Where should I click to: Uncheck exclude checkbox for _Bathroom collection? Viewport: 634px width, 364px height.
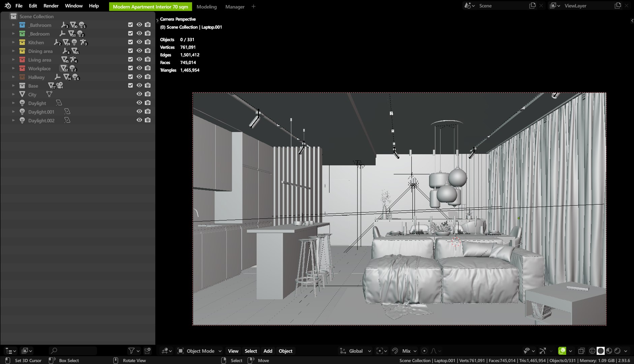coord(130,25)
